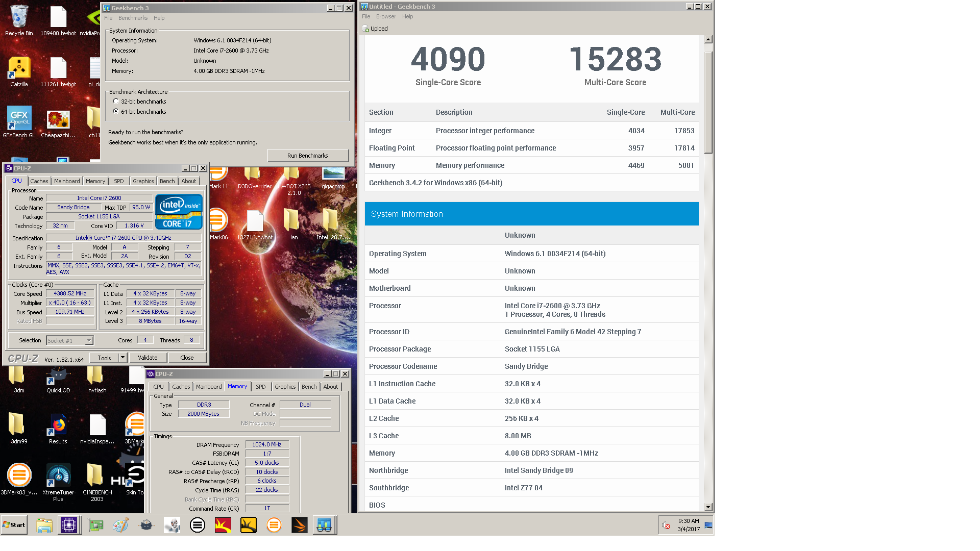The image size is (980, 551).
Task: Open Bench tab in top CPU-Z window
Action: pos(167,181)
